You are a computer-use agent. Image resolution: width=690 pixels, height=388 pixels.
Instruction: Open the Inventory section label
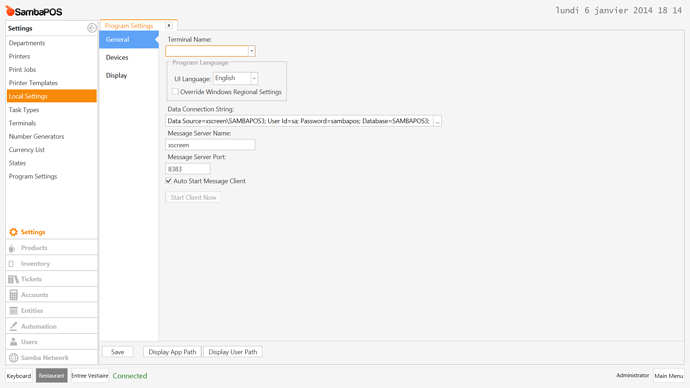pyautogui.click(x=35, y=264)
